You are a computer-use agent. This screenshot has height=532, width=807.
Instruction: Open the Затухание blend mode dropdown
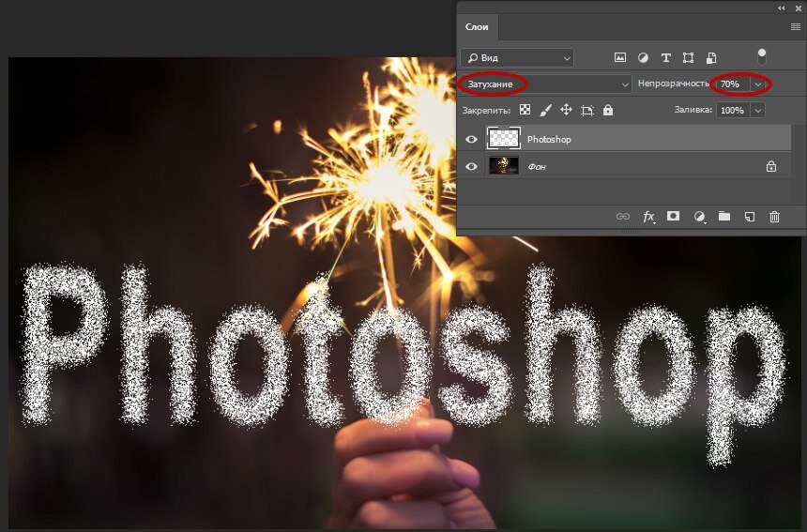546,84
